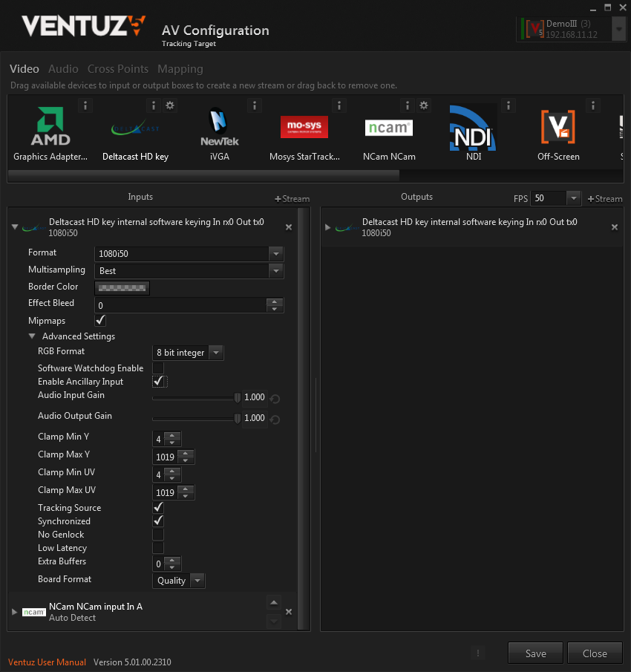Click the Border Color swatch

tap(122, 287)
